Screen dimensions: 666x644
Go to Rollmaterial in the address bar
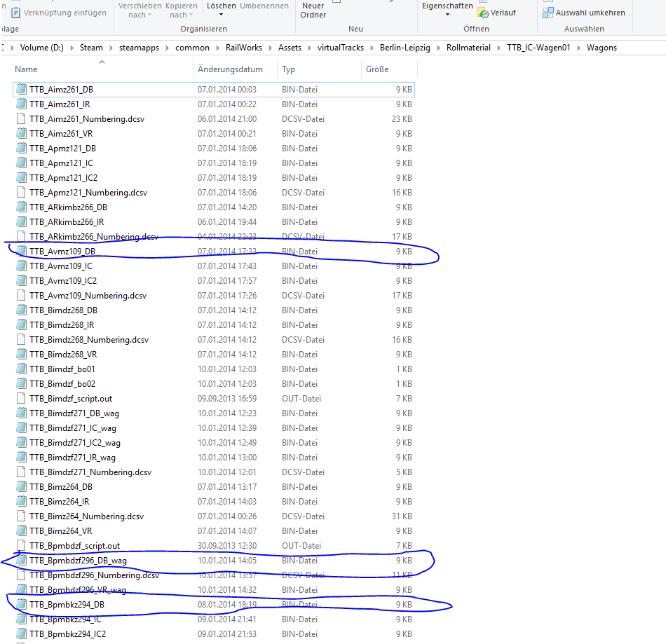pyautogui.click(x=468, y=48)
